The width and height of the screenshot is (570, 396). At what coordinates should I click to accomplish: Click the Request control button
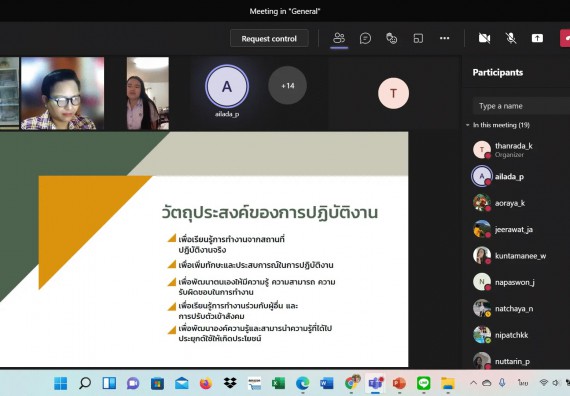269,39
